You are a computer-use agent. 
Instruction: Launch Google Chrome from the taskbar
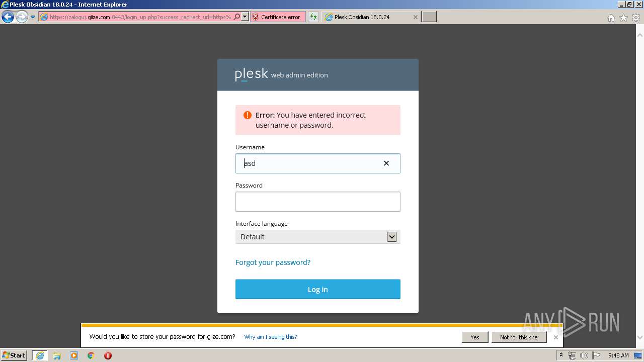pos(91,355)
